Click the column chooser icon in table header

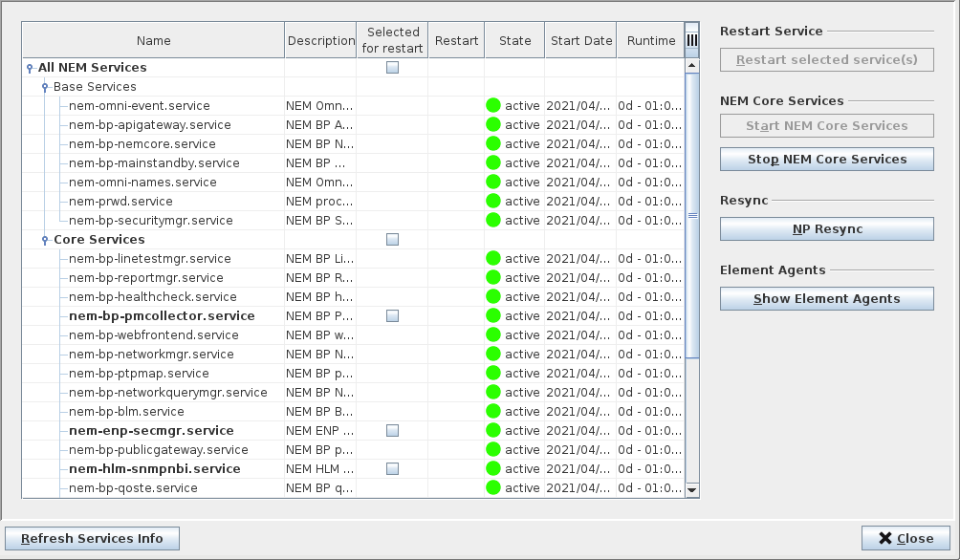point(692,40)
